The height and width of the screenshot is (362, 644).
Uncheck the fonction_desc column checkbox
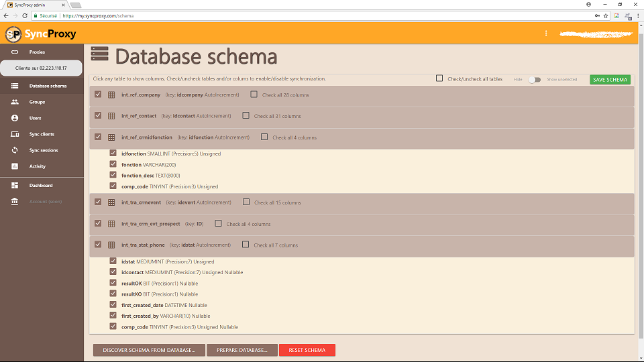113,175
